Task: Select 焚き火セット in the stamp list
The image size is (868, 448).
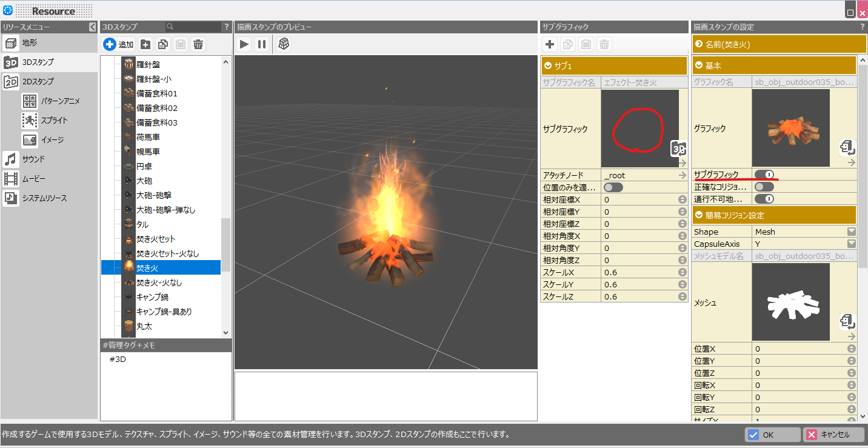Action: (156, 239)
